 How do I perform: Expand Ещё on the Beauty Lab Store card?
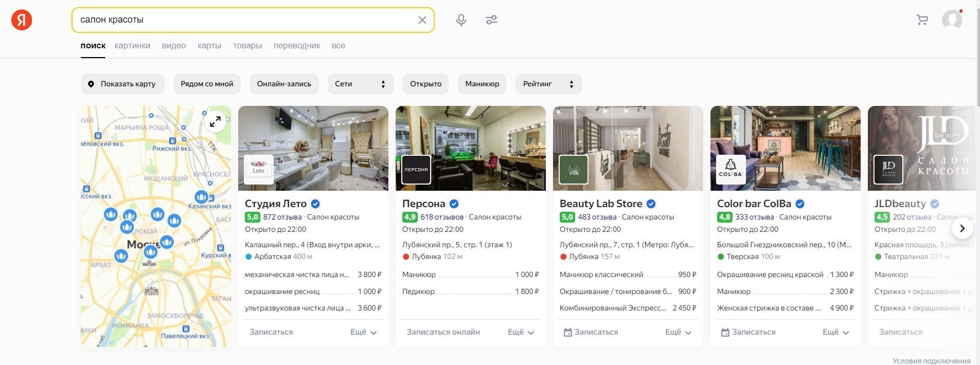[x=678, y=332]
